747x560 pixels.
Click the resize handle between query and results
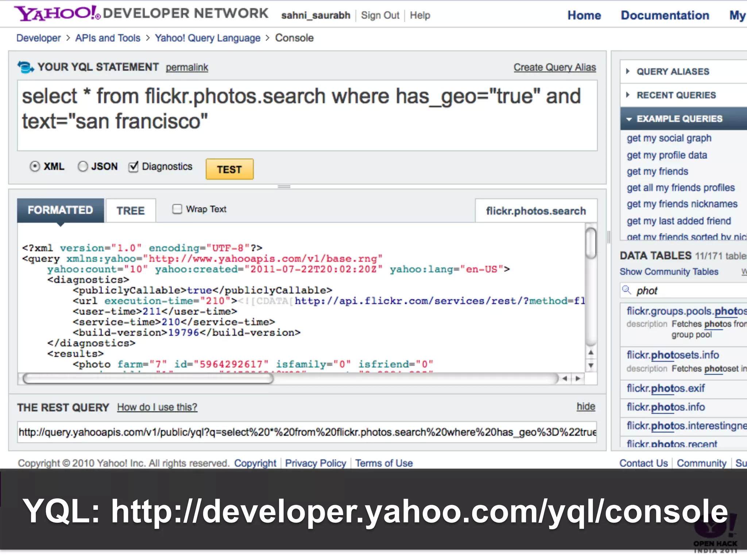point(284,187)
